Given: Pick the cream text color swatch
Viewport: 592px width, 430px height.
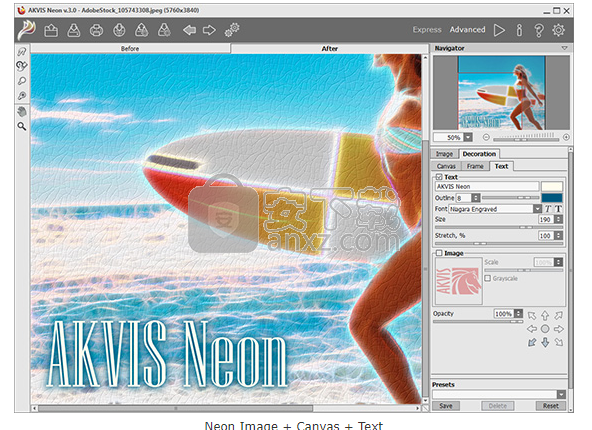Looking at the screenshot, I should [552, 186].
